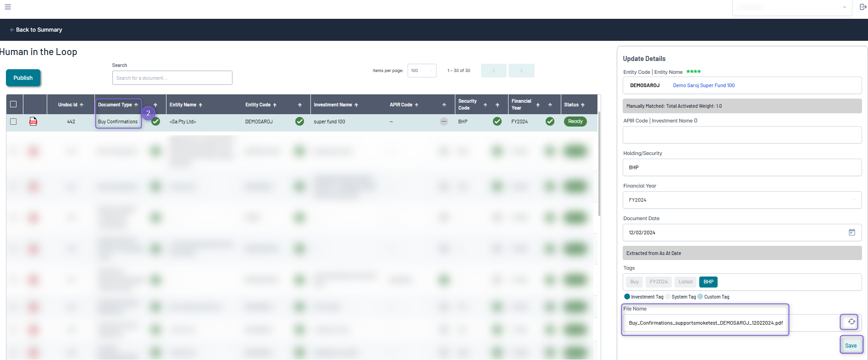This screenshot has width=868, height=360.
Task: Click the Holding/Security BHP field
Action: click(742, 167)
